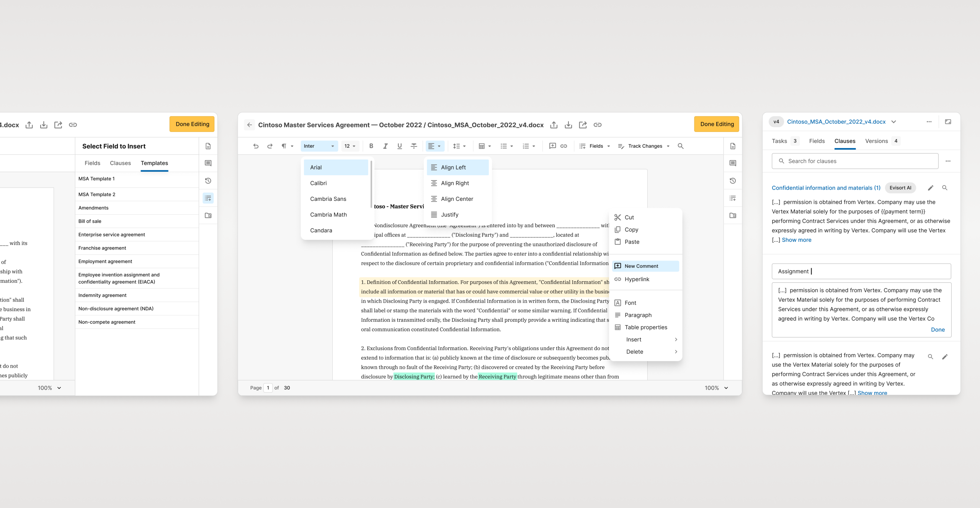This screenshot has height=508, width=980.
Task: Open the font size dropdown
Action: [x=349, y=146]
